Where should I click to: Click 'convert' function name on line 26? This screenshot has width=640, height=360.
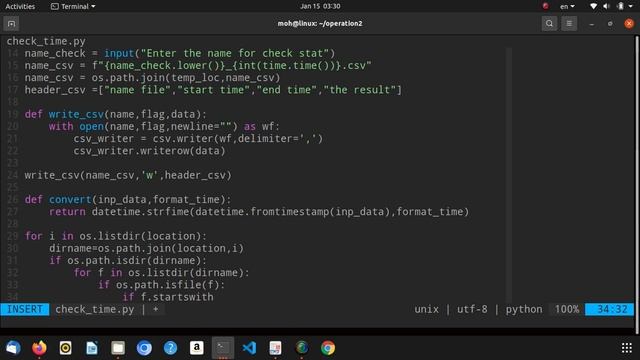tap(70, 200)
